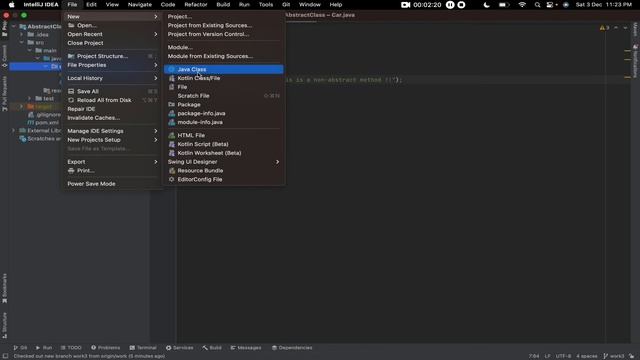Viewport: 640px width, 360px height.
Task: Open the Terminal tool window
Action: tap(143, 348)
